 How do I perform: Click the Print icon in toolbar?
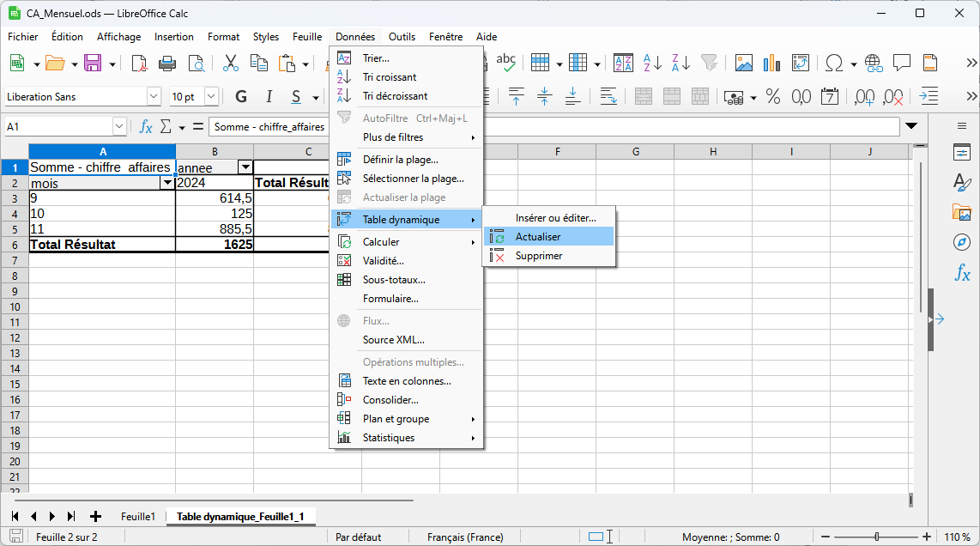coord(167,64)
